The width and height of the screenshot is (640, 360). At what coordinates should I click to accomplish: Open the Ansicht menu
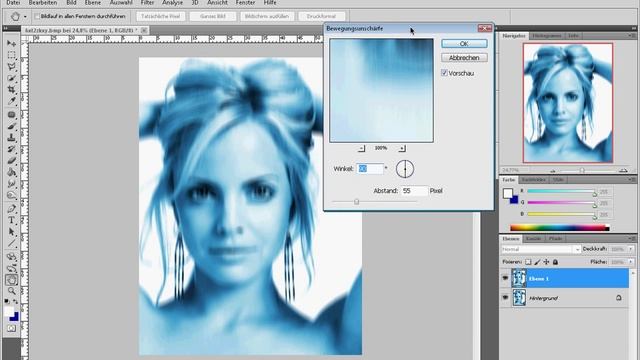click(x=217, y=3)
